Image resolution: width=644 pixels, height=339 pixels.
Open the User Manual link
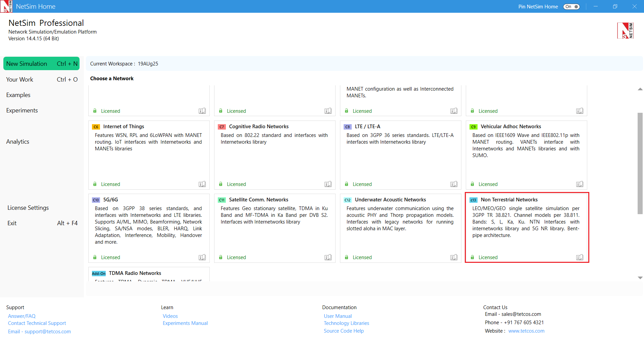pyautogui.click(x=338, y=316)
